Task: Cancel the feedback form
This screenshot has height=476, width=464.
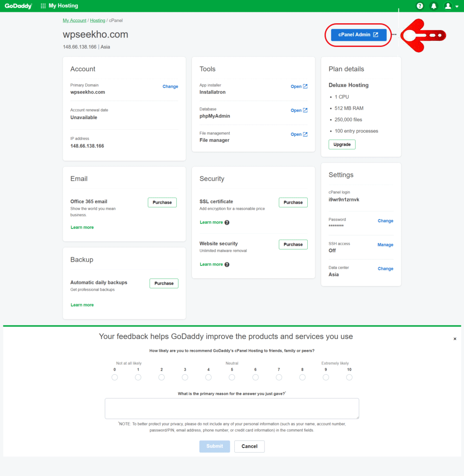Action: [249, 446]
